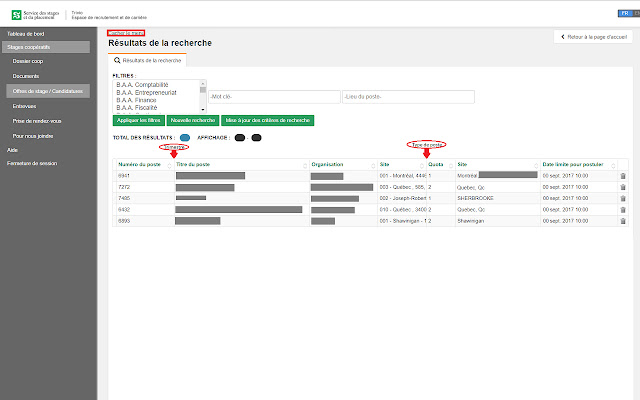The height and width of the screenshot is (400, 640).
Task: Click trash icon in the 003 - Québec row
Action: [623, 187]
